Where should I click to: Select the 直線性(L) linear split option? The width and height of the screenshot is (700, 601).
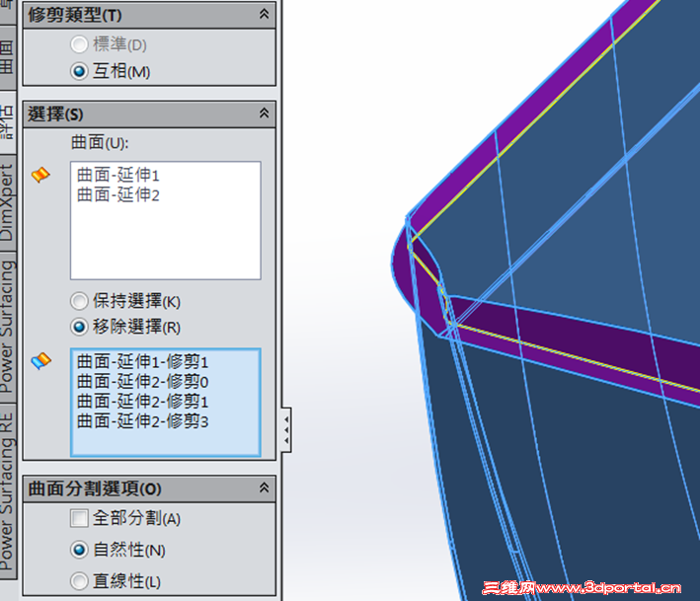tap(79, 581)
